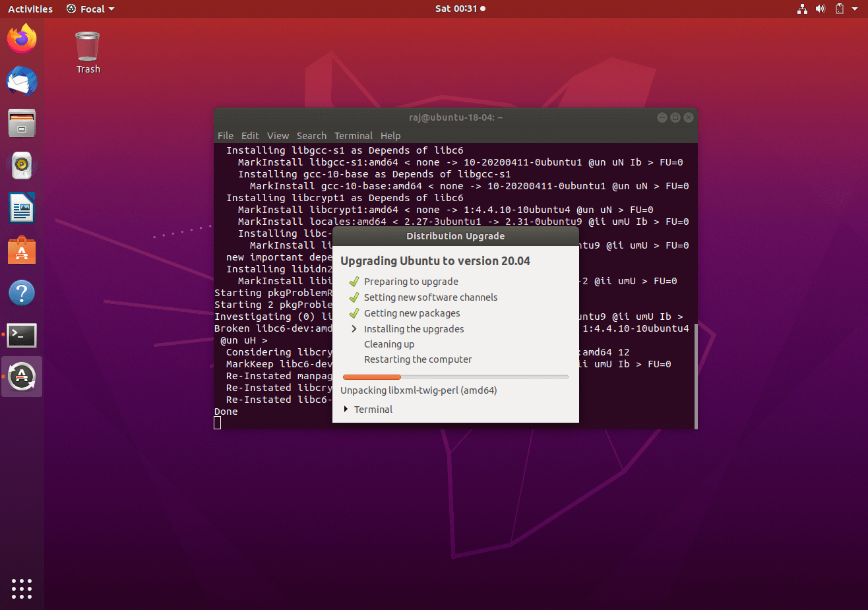Image resolution: width=868 pixels, height=610 pixels.
Task: Minimize the terminal window
Action: [x=662, y=117]
